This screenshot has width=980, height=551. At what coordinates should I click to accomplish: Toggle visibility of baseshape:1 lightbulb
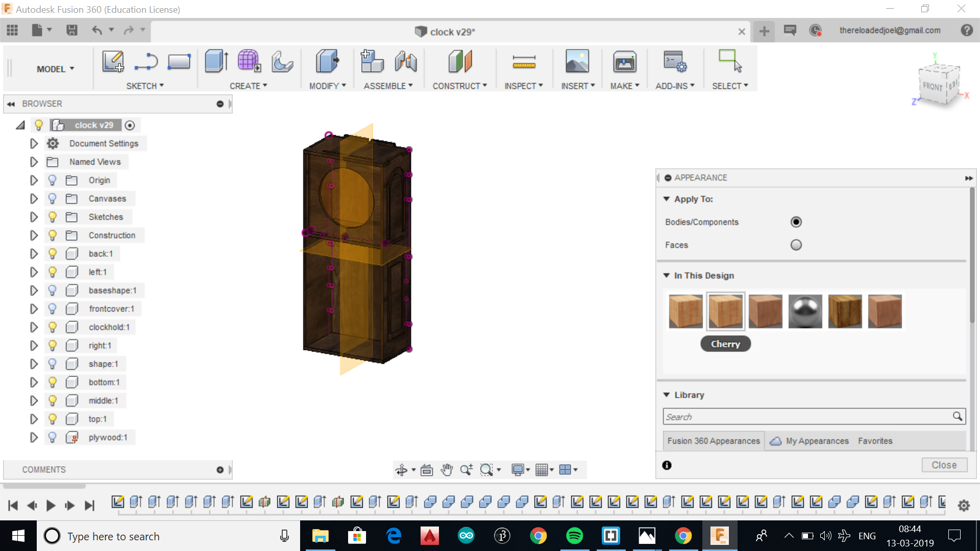[x=52, y=290]
